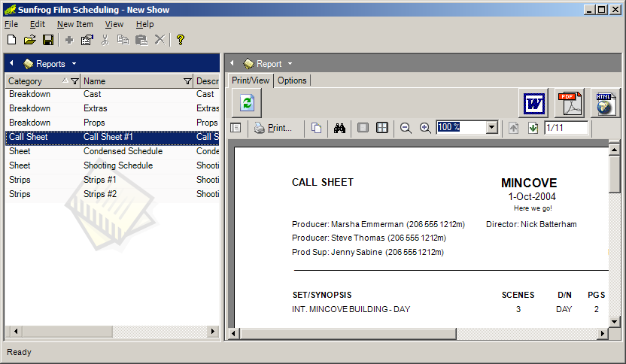The height and width of the screenshot is (364, 626).
Task: Expand the Reports panel dropdown arrow
Action: [74, 64]
